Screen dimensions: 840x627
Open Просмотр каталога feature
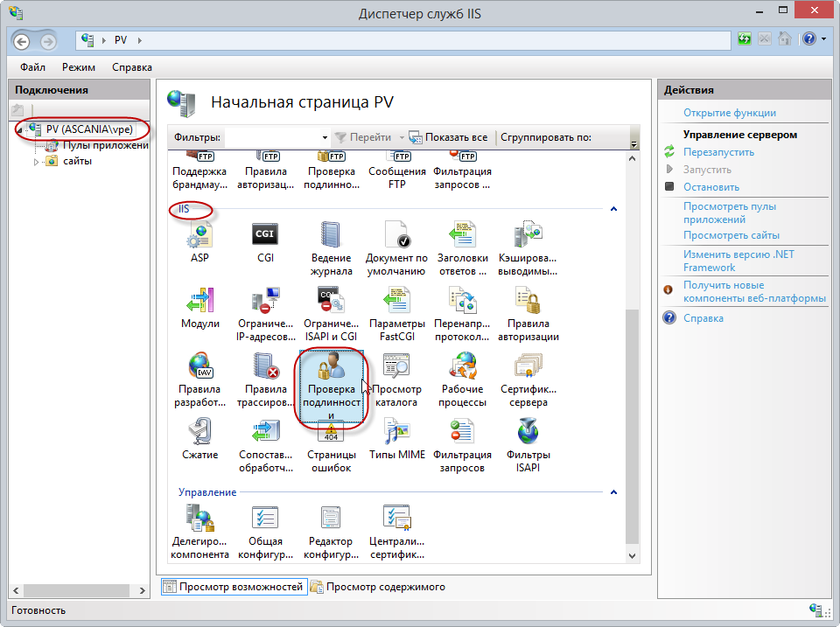pos(396,380)
